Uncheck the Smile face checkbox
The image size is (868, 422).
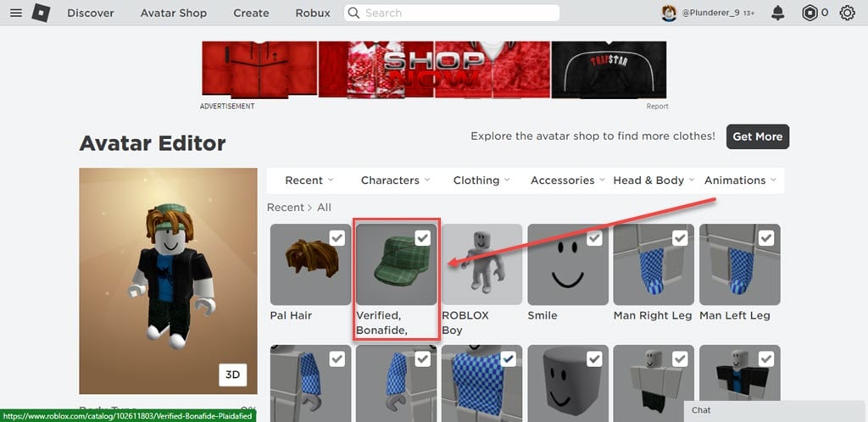coord(594,238)
